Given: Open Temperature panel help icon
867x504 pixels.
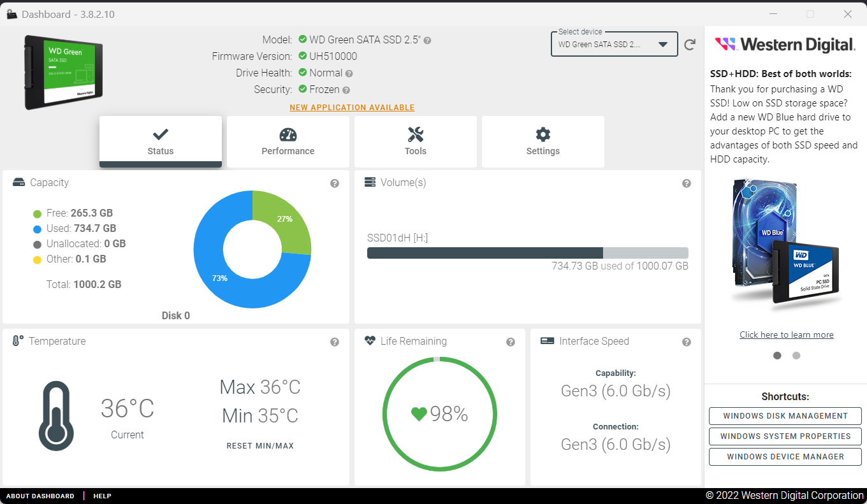Looking at the screenshot, I should [x=335, y=342].
